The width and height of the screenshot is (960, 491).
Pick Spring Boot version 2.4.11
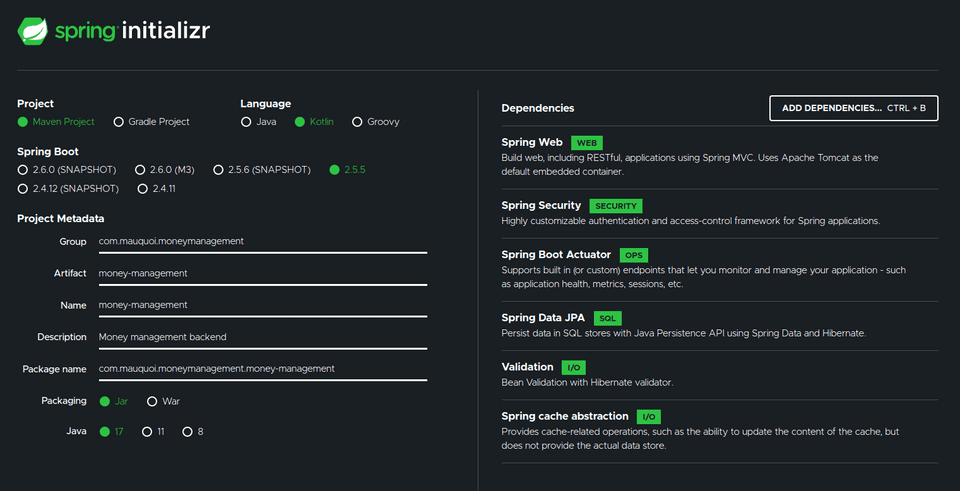click(143, 189)
